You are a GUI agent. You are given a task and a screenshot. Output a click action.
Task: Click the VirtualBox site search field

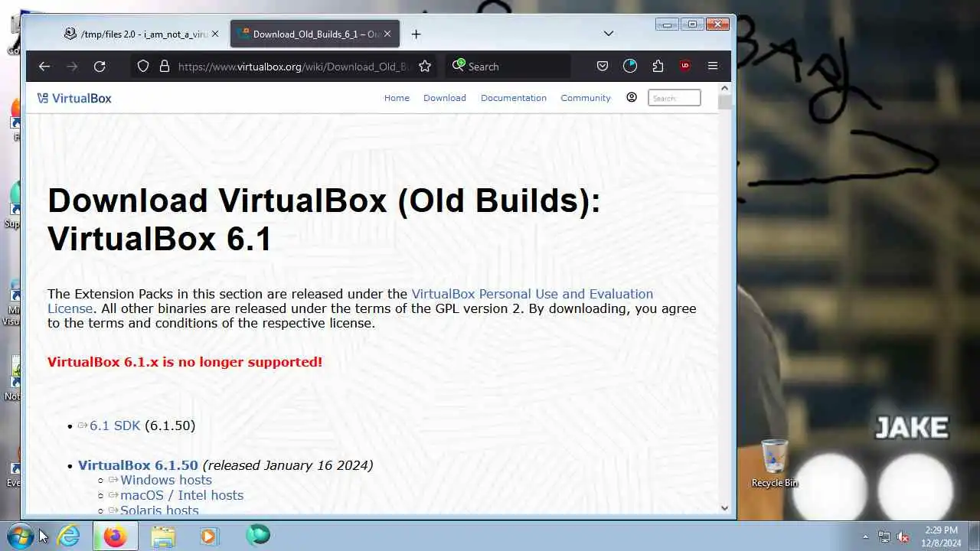[x=675, y=98]
